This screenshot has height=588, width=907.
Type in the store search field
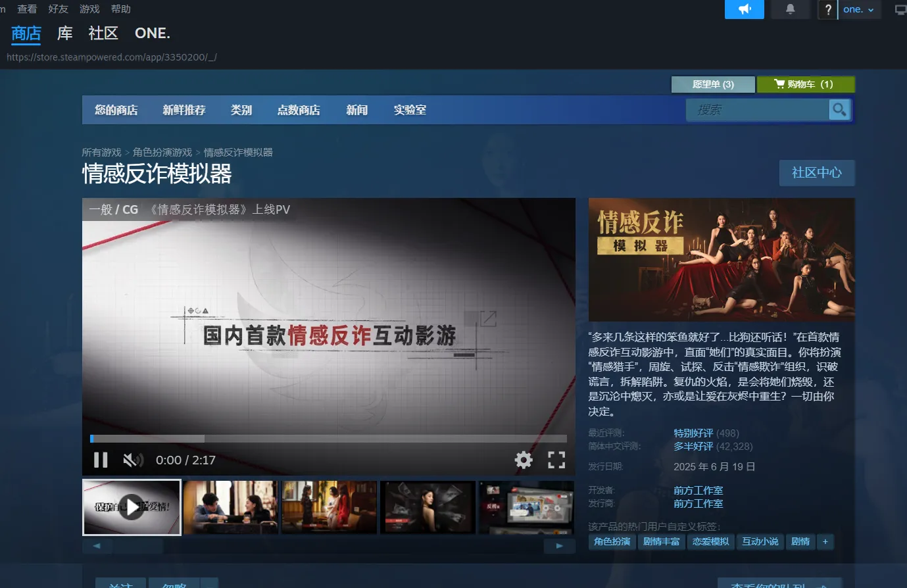pos(756,110)
